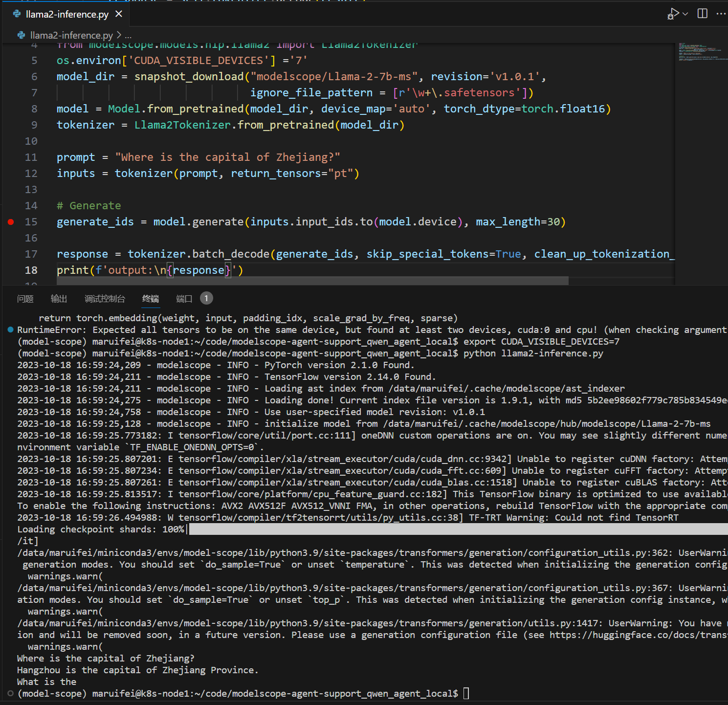Click the RuntimeError message line in terminal

click(372, 330)
